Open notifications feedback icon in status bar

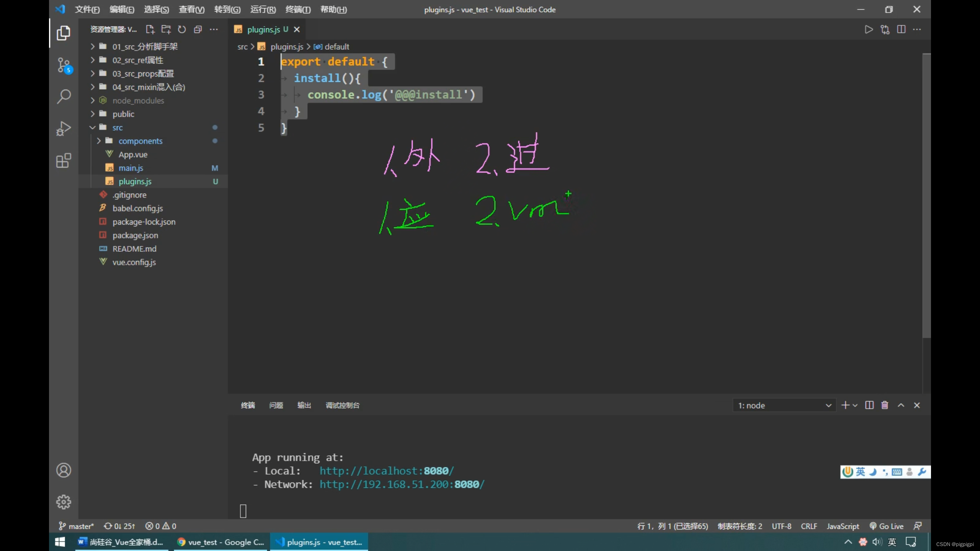click(918, 526)
